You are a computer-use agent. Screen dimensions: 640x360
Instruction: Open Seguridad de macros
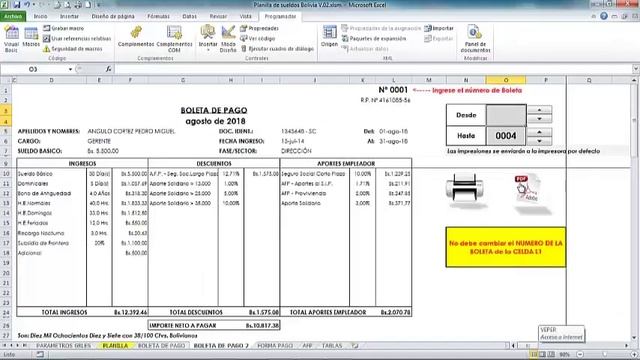[73, 49]
